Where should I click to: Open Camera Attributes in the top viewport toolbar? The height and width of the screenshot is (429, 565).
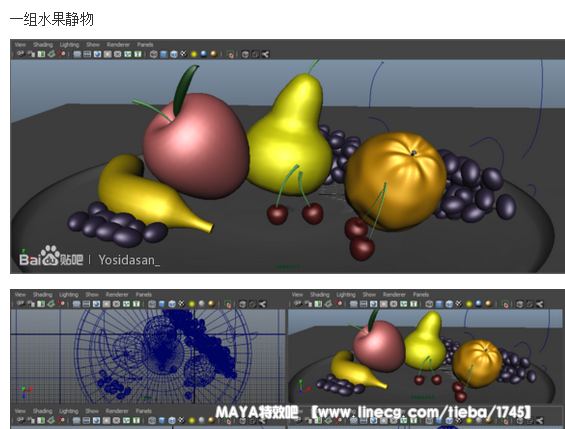(x=31, y=54)
